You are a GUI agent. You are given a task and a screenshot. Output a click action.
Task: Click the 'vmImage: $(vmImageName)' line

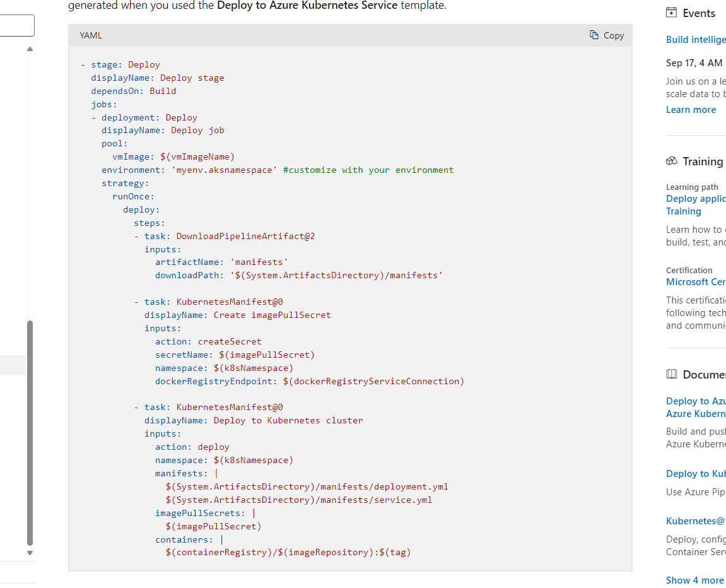click(x=173, y=157)
